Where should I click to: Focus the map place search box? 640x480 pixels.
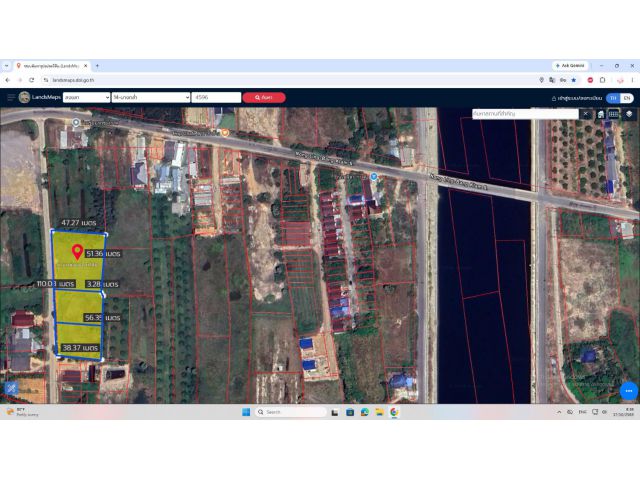point(525,114)
